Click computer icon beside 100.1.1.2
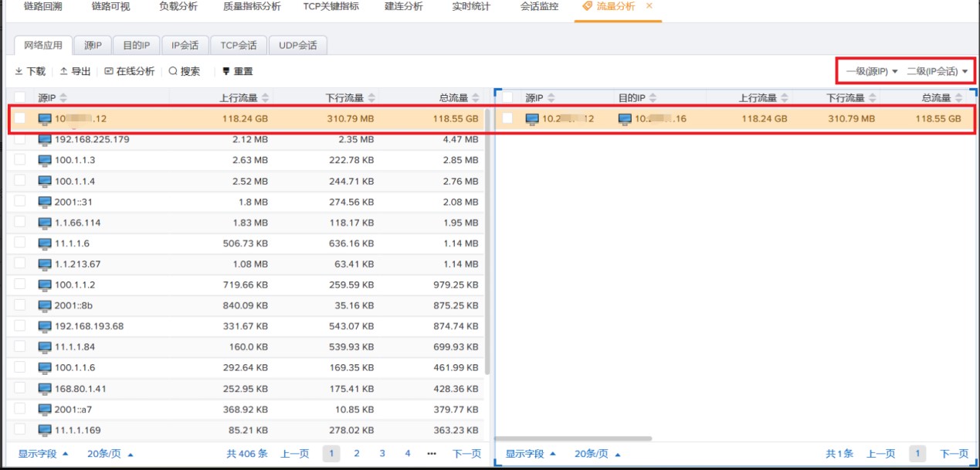Image resolution: width=980 pixels, height=470 pixels. [45, 284]
